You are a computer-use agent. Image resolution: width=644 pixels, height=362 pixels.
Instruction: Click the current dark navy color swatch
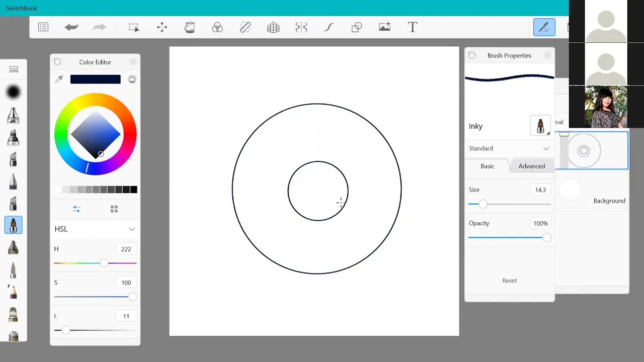[96, 79]
